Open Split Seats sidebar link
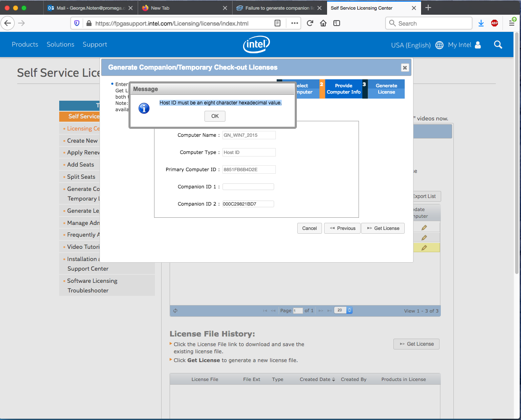The image size is (521, 420). click(81, 177)
